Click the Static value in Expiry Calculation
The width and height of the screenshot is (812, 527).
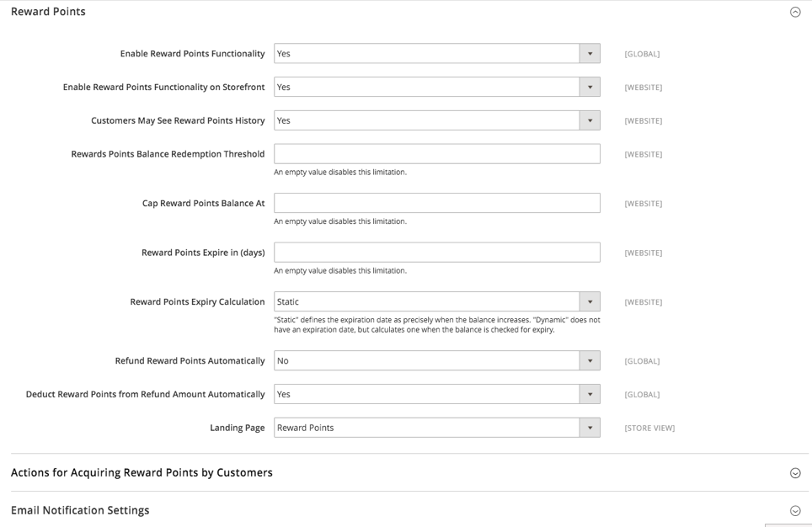tap(288, 302)
